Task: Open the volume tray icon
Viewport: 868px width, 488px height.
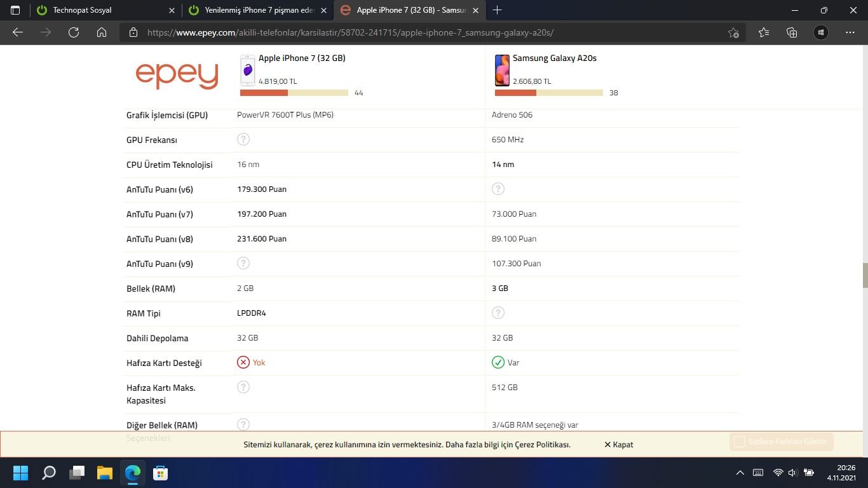Action: [x=793, y=473]
